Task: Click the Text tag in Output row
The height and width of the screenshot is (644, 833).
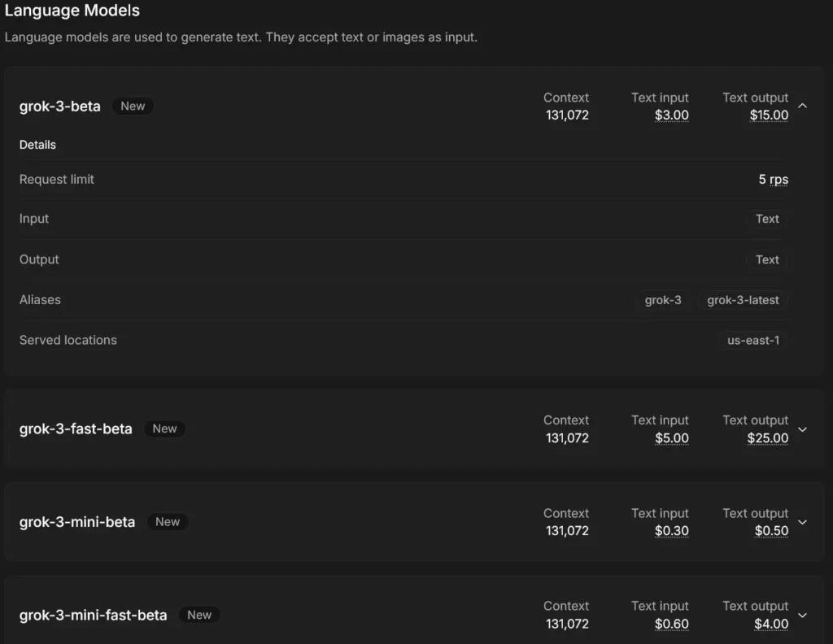Action: tap(767, 260)
